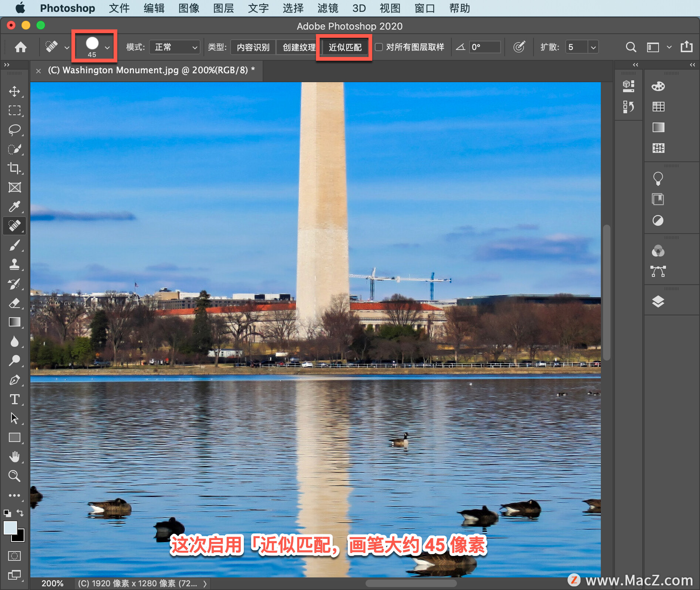Expand the status bar info arrow
700x590 pixels.
(x=205, y=584)
